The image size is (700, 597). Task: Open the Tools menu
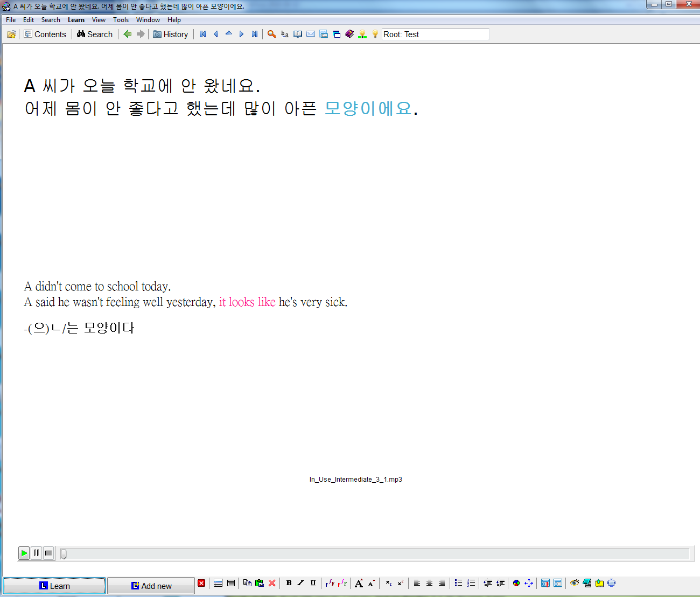point(121,20)
